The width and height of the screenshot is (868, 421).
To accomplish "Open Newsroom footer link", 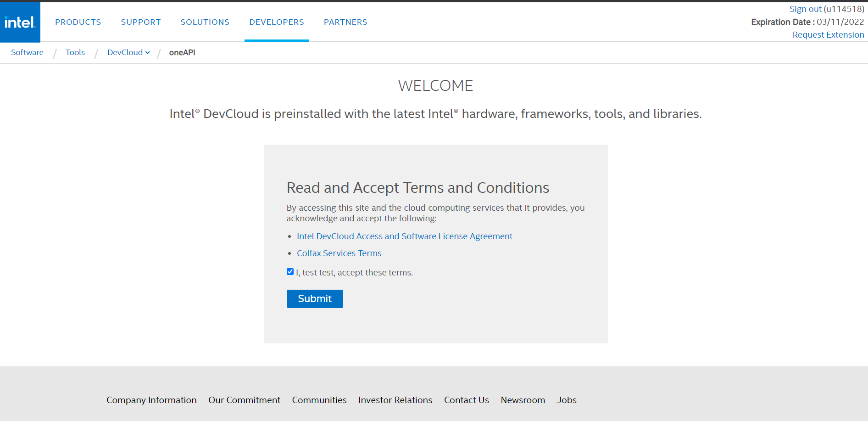I will [x=523, y=400].
